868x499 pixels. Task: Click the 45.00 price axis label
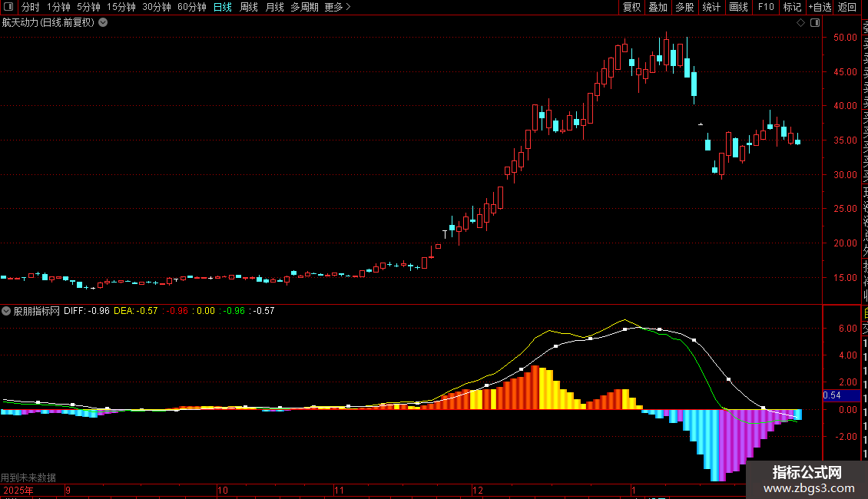point(845,72)
